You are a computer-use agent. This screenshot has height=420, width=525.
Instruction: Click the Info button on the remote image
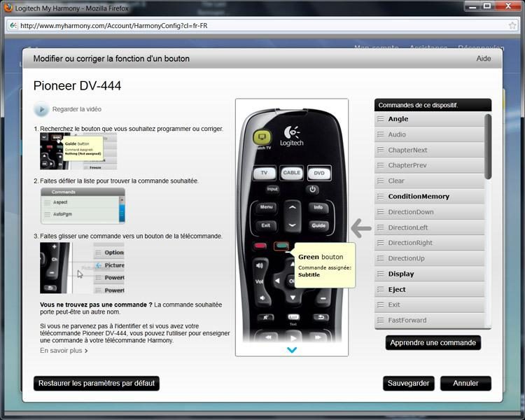pos(318,208)
